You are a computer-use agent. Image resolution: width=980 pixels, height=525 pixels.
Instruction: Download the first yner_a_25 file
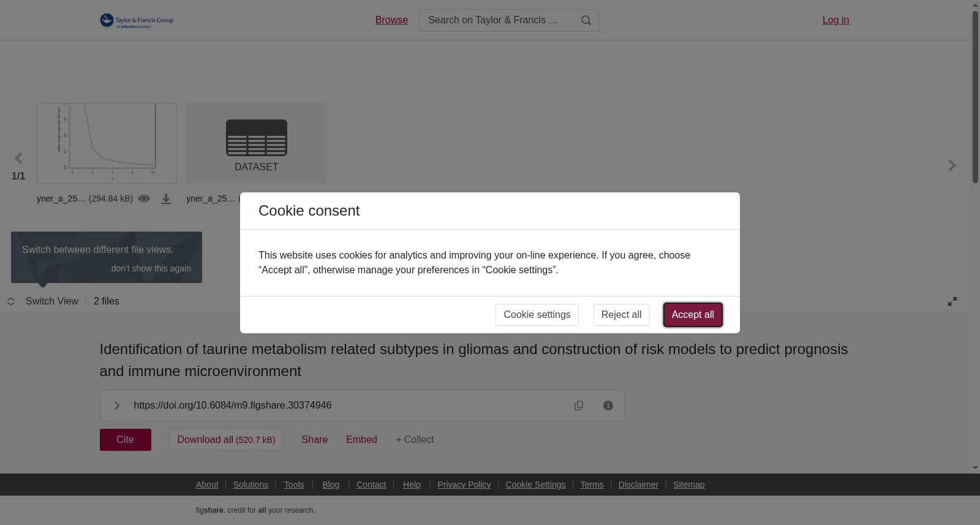pos(166,198)
